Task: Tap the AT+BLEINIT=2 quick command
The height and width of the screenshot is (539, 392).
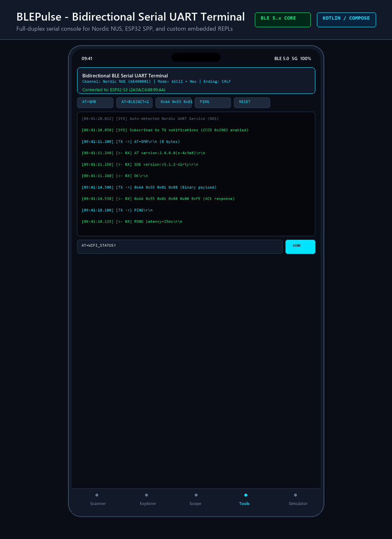Action: pos(134,103)
